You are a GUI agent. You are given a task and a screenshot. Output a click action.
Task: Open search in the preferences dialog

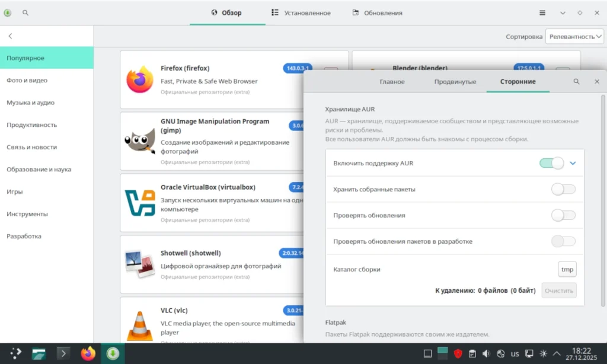tap(576, 81)
